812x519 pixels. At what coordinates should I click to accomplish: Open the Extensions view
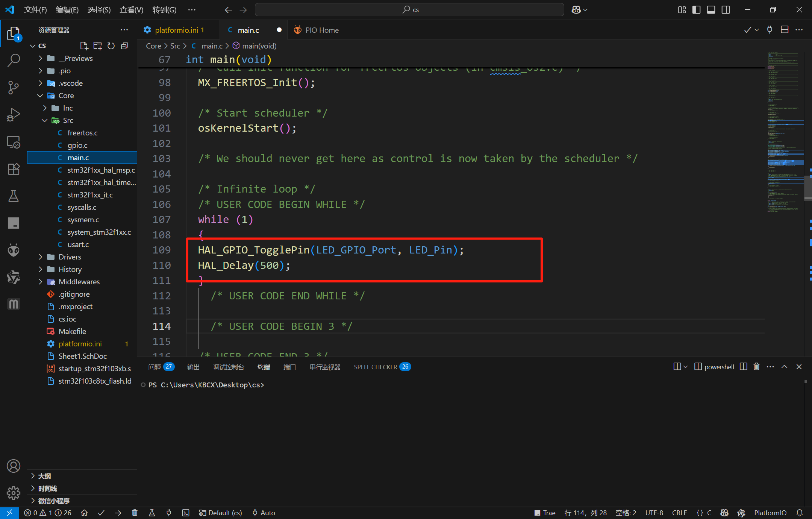[14, 169]
